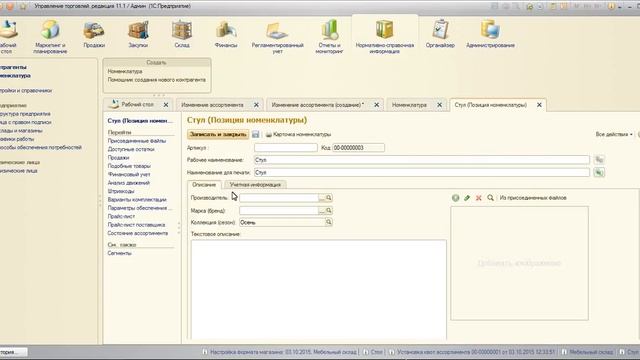
Task: Close the Рабочий стол tab
Action: (x=166, y=105)
